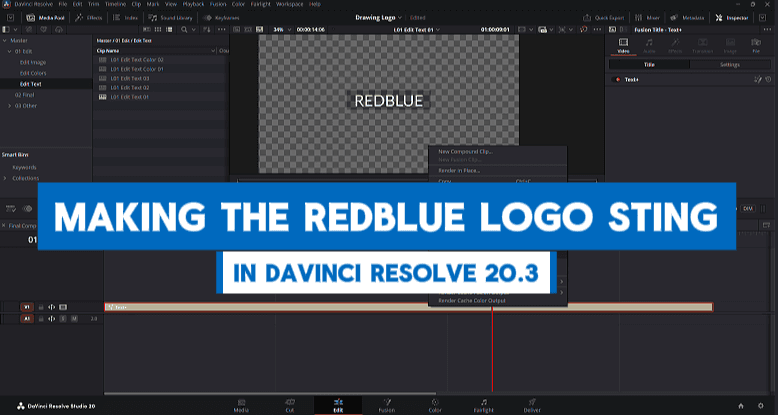Open Project Manager home icon
The image size is (778, 415).
[x=741, y=406]
